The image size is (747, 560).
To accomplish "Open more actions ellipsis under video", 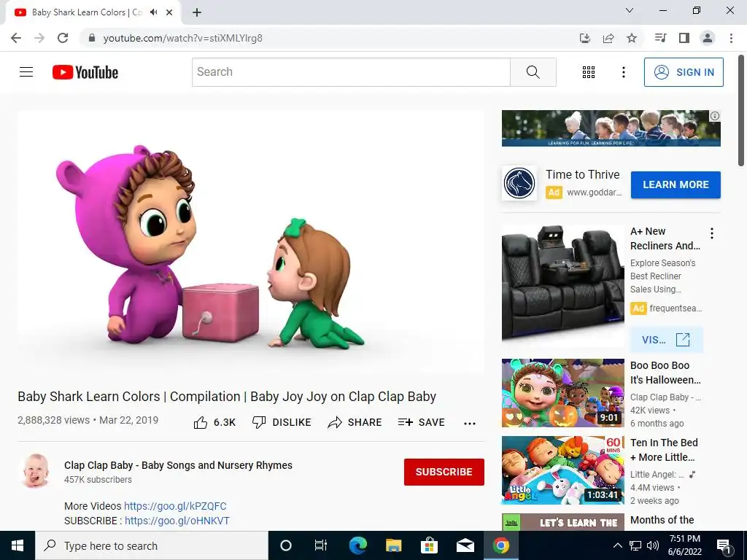I will (470, 424).
